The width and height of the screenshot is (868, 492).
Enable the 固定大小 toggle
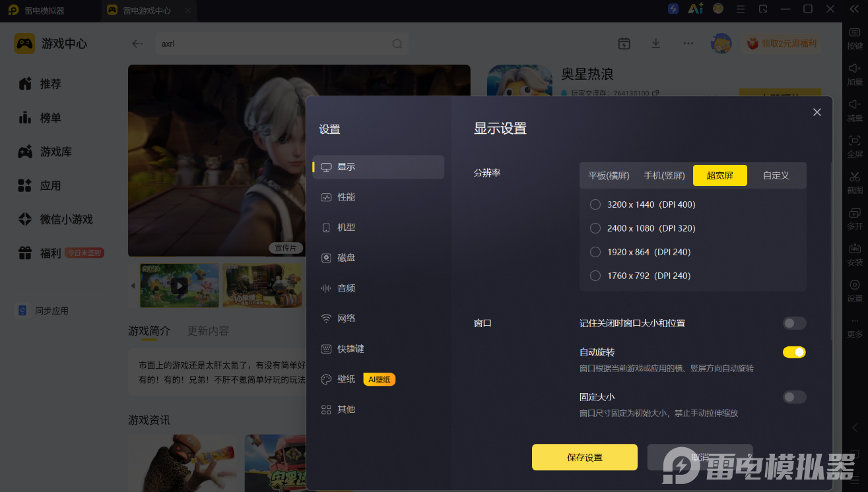pos(794,397)
